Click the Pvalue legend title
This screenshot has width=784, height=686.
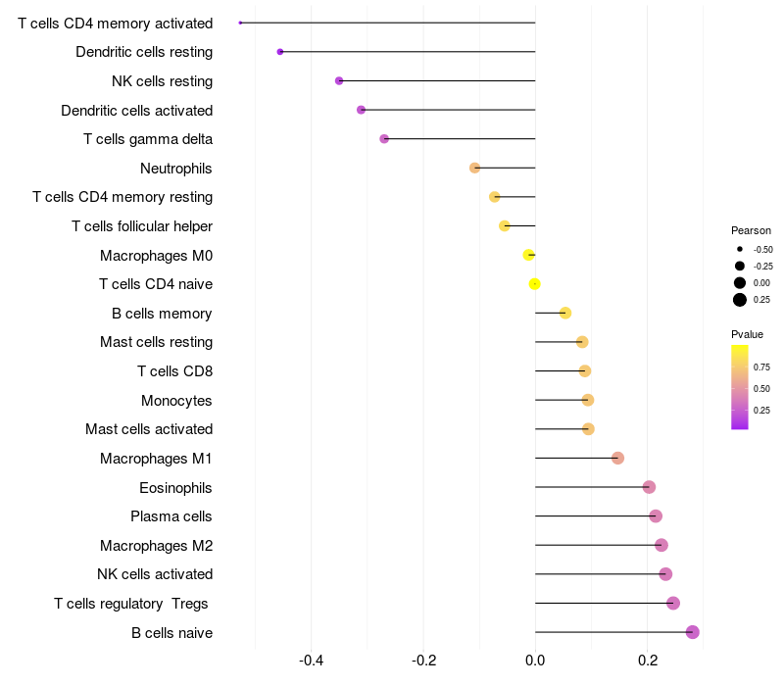click(x=747, y=334)
